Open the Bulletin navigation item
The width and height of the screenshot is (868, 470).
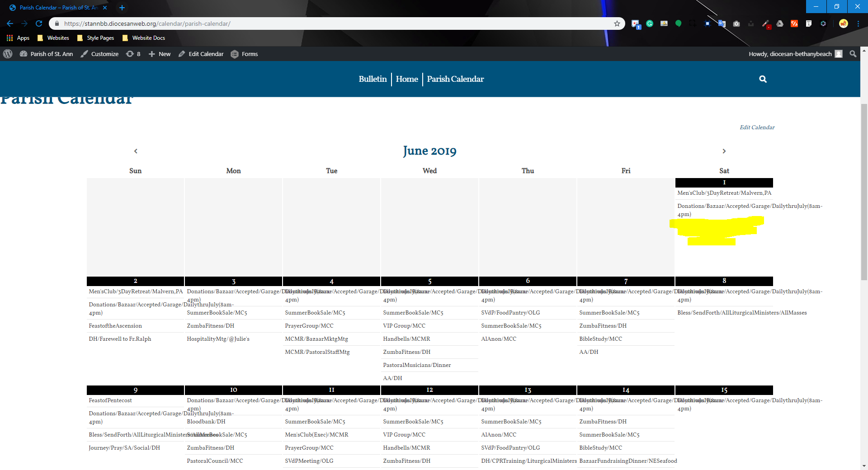[373, 79]
